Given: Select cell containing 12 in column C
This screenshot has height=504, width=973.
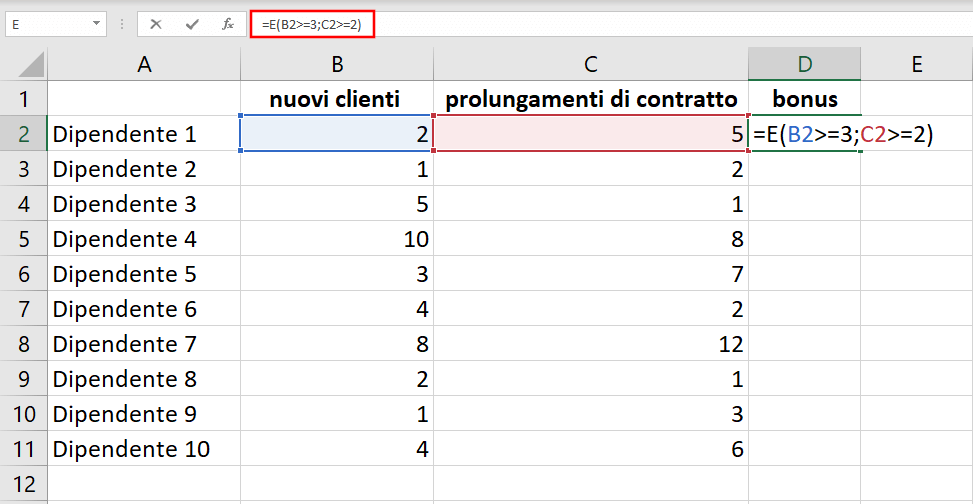Looking at the screenshot, I should [591, 343].
